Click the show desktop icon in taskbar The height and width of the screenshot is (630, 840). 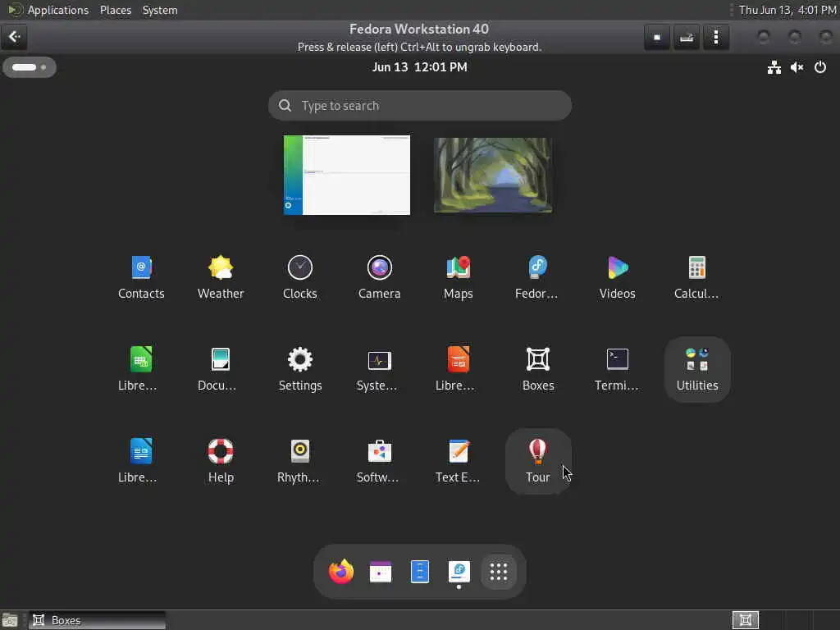tap(10, 620)
